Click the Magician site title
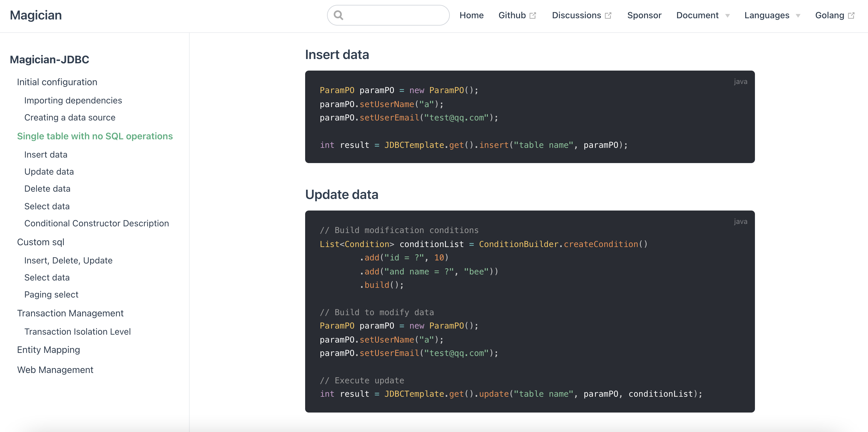This screenshot has height=432, width=868. point(36,15)
